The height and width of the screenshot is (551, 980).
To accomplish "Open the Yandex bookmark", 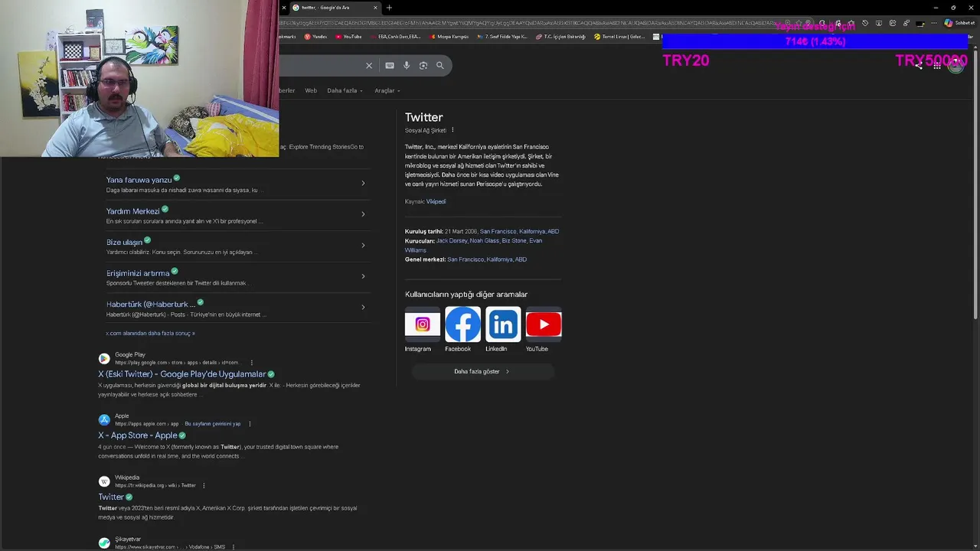I will tap(315, 37).
